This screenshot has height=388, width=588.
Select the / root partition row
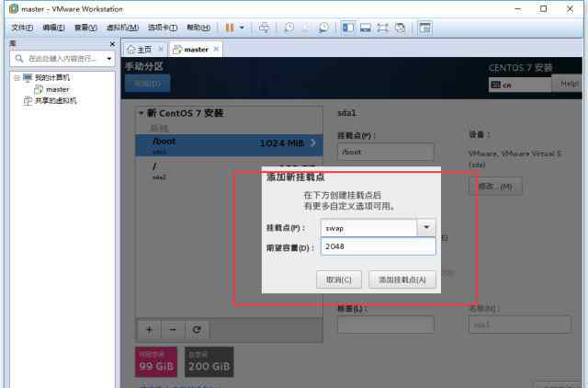(x=229, y=171)
